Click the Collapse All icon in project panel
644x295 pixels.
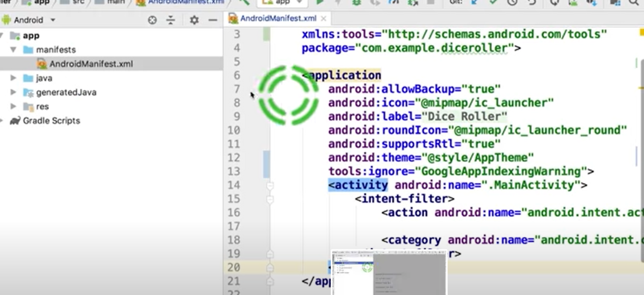171,20
